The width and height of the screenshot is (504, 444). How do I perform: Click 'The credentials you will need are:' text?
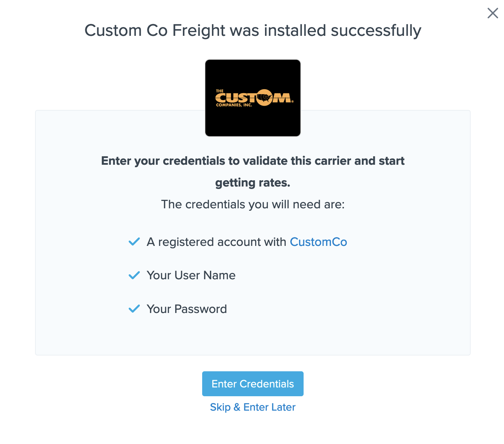pyautogui.click(x=253, y=204)
